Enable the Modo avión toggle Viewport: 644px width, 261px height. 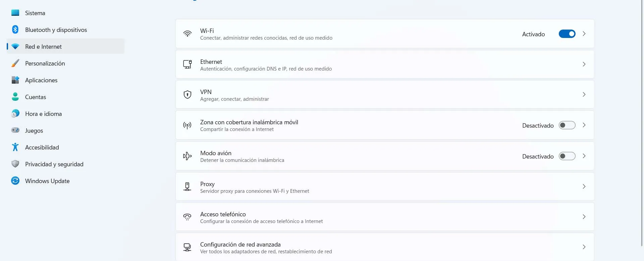(567, 156)
